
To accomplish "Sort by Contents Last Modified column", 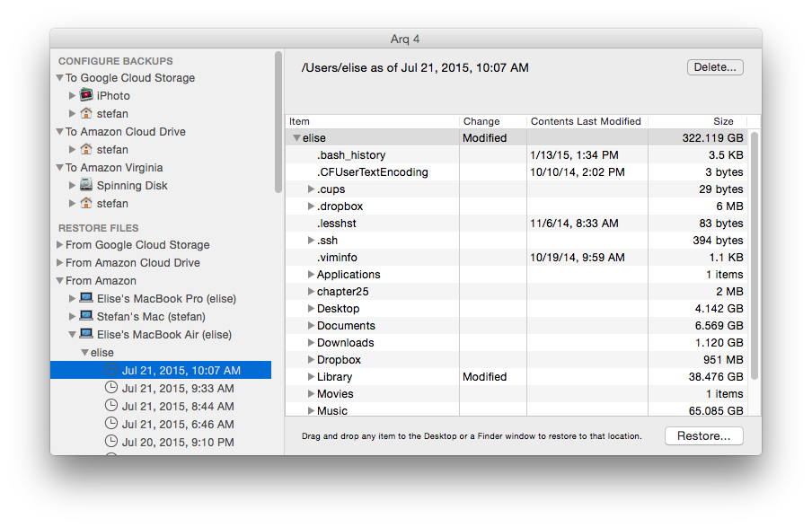I will click(586, 121).
